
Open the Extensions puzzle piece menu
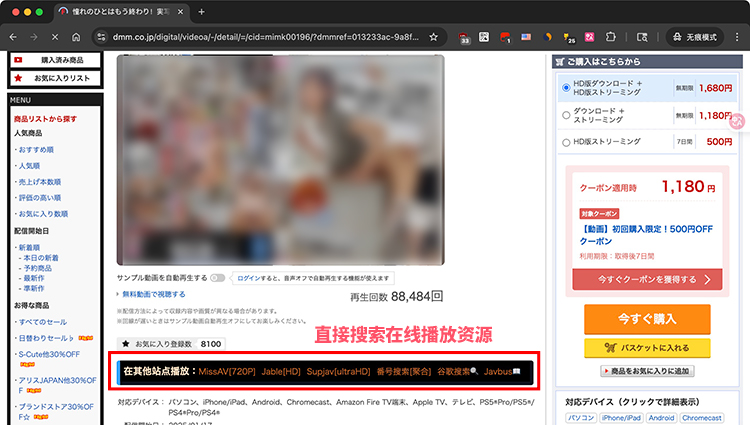tap(611, 37)
